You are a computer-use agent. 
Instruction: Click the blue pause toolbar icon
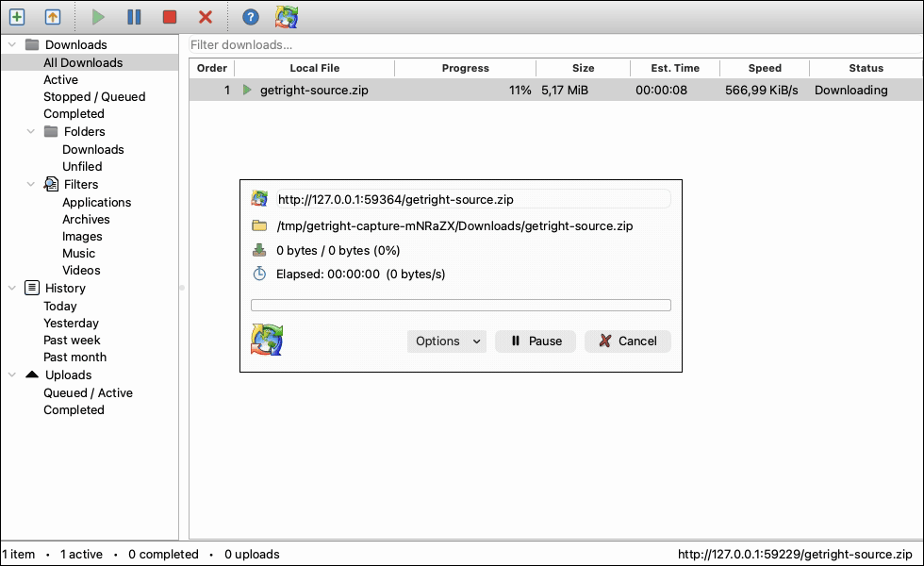(x=134, y=17)
